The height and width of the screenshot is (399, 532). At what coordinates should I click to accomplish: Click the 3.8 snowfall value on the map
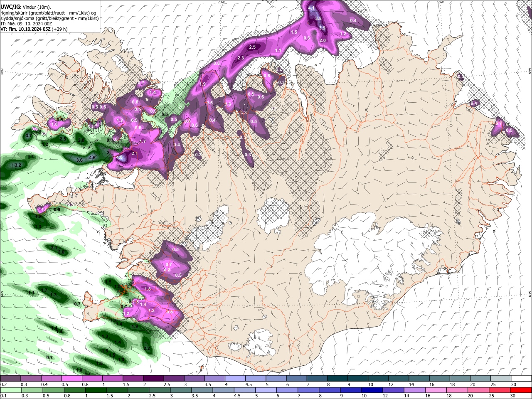point(318,18)
